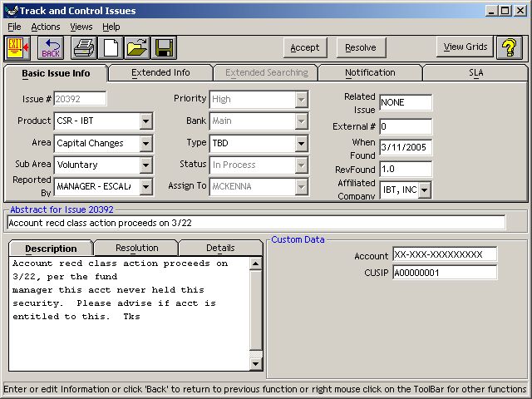Expand the Product dropdown

(x=145, y=121)
